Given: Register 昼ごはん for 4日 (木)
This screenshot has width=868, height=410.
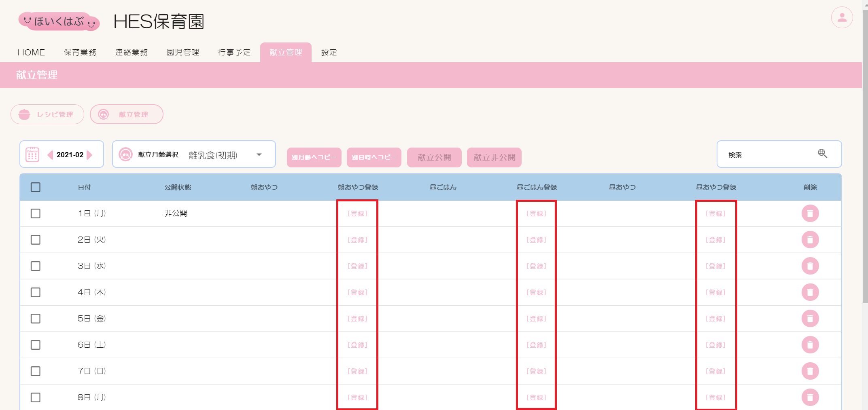Looking at the screenshot, I should [x=536, y=292].
